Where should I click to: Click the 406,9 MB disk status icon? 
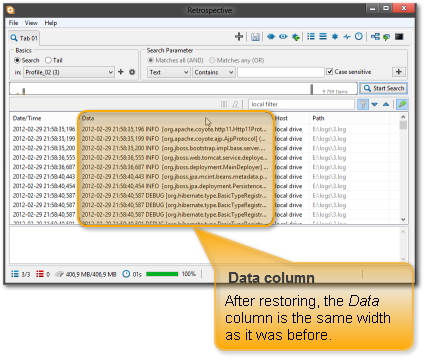click(x=60, y=274)
